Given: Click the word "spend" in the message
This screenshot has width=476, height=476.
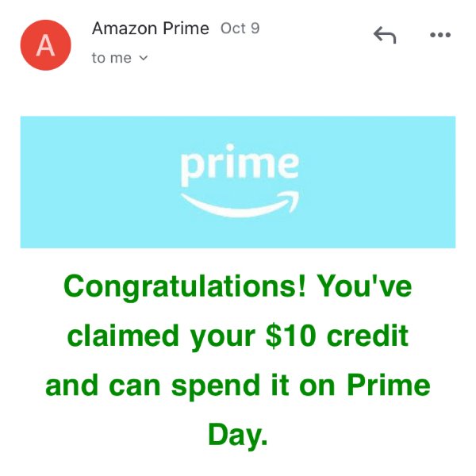Looking at the screenshot, I should click(x=216, y=386).
